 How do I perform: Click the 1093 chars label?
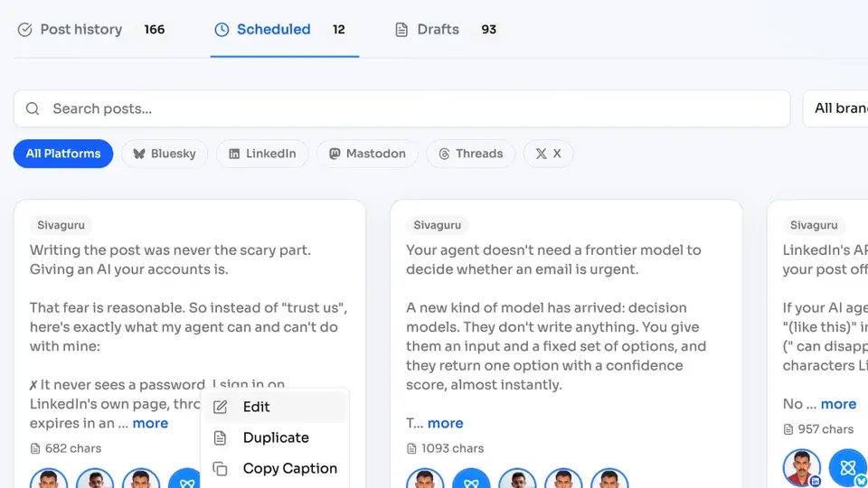point(452,448)
